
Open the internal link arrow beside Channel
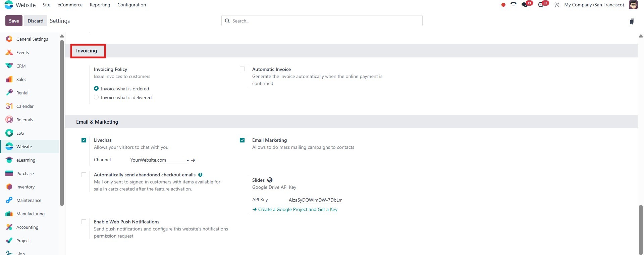pos(193,160)
